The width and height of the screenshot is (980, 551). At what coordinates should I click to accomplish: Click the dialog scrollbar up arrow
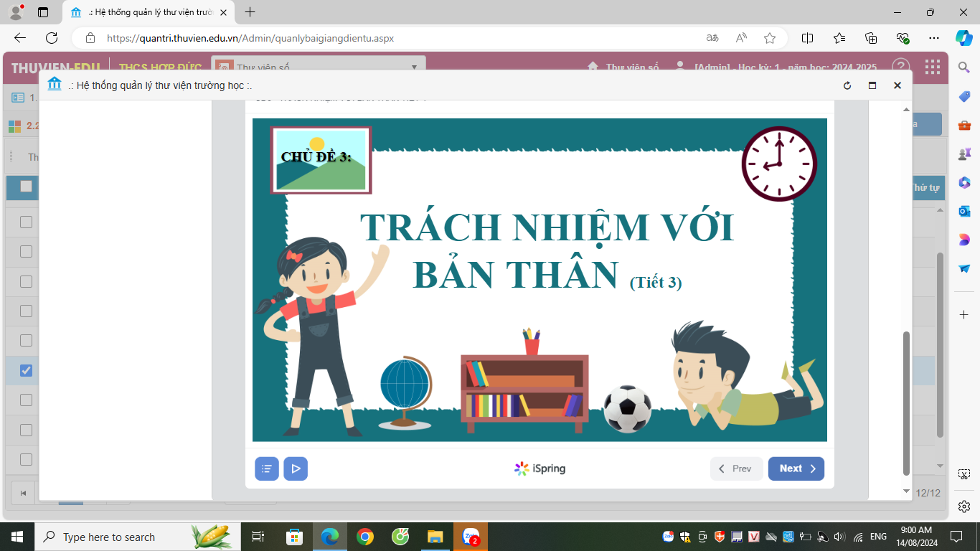(x=906, y=109)
